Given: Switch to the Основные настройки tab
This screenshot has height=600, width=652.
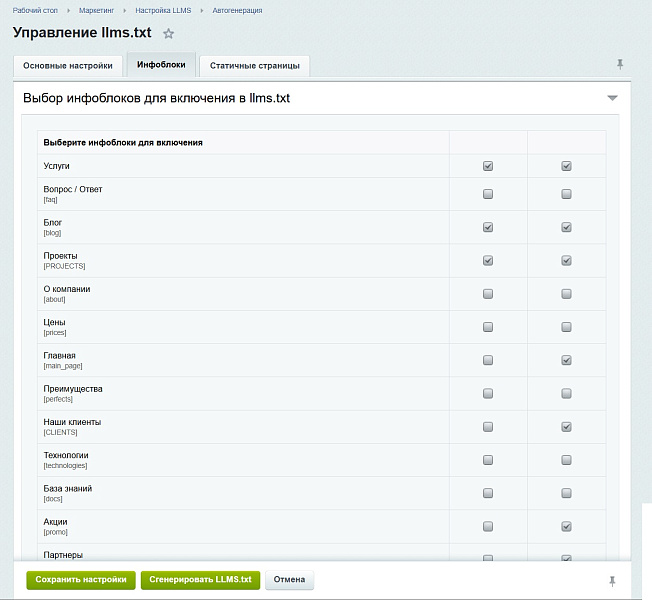Looking at the screenshot, I should coord(68,66).
